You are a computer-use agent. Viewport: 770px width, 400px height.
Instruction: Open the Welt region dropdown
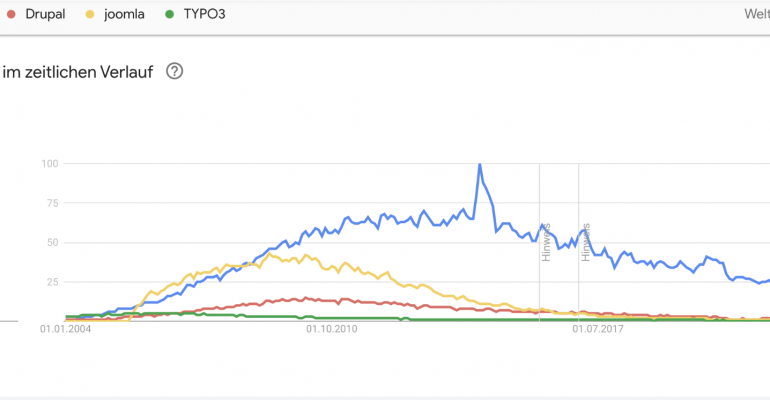click(x=757, y=14)
